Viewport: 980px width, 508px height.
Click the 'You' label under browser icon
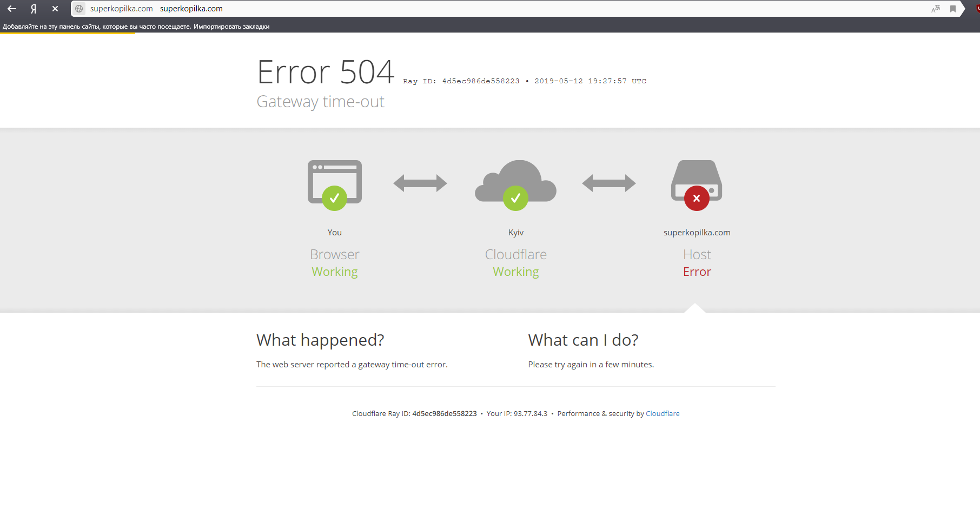pos(335,232)
